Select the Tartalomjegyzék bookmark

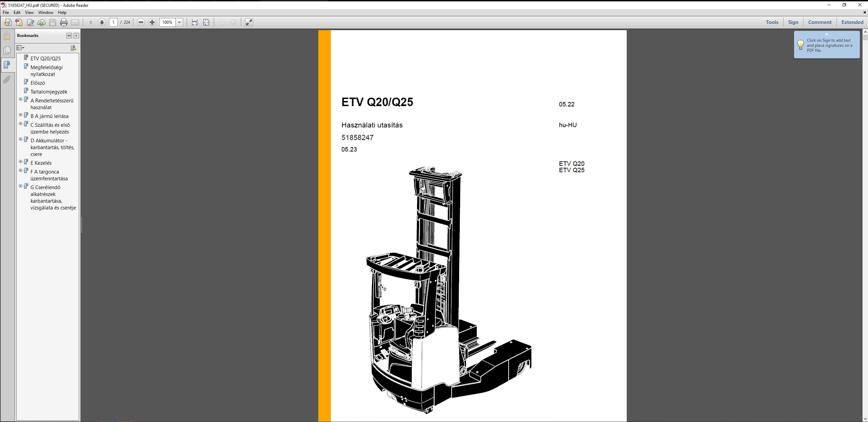click(x=49, y=92)
